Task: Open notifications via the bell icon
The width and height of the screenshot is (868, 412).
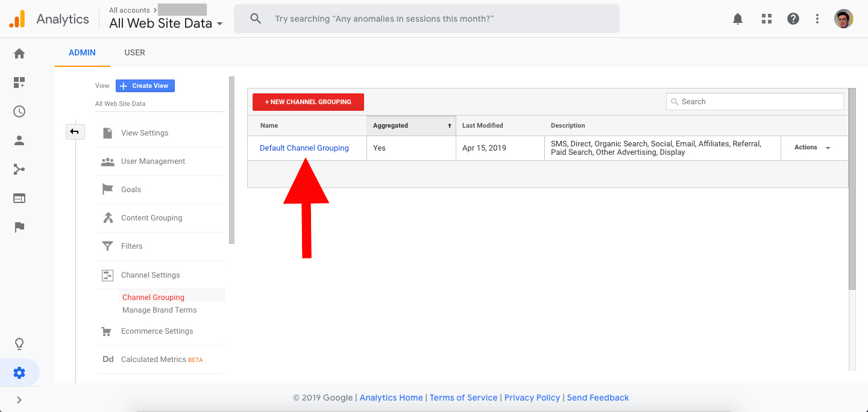Action: point(737,19)
